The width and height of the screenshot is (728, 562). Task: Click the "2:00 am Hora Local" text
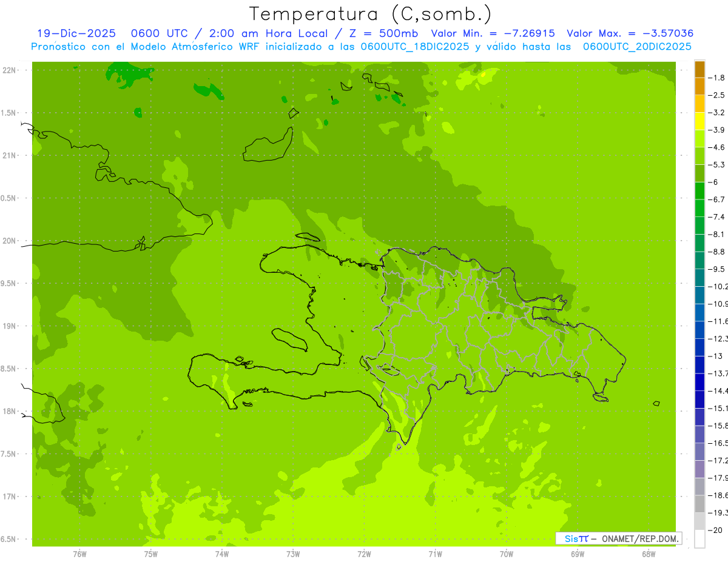pyautogui.click(x=269, y=33)
